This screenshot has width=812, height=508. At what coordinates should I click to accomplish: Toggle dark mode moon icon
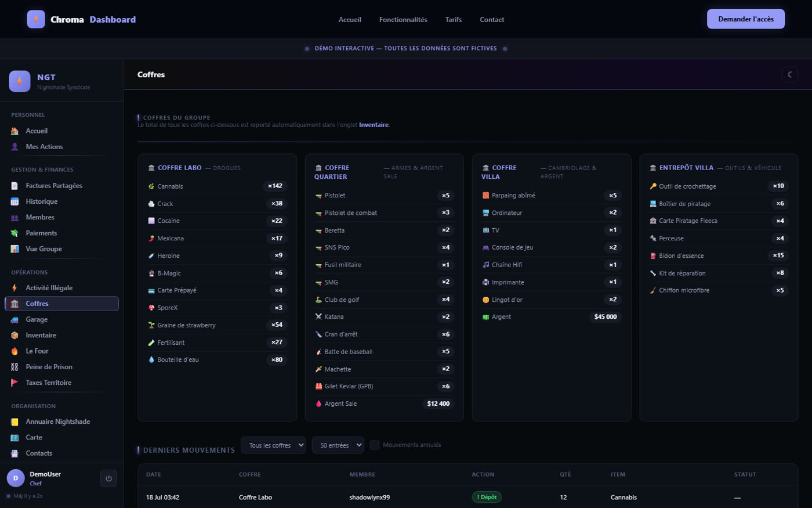790,74
